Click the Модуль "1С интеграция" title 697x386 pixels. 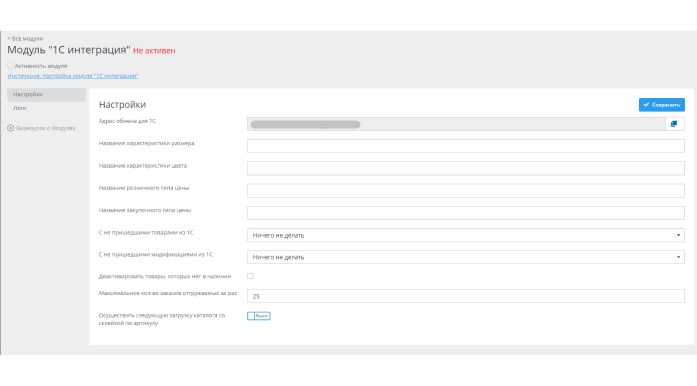click(68, 50)
